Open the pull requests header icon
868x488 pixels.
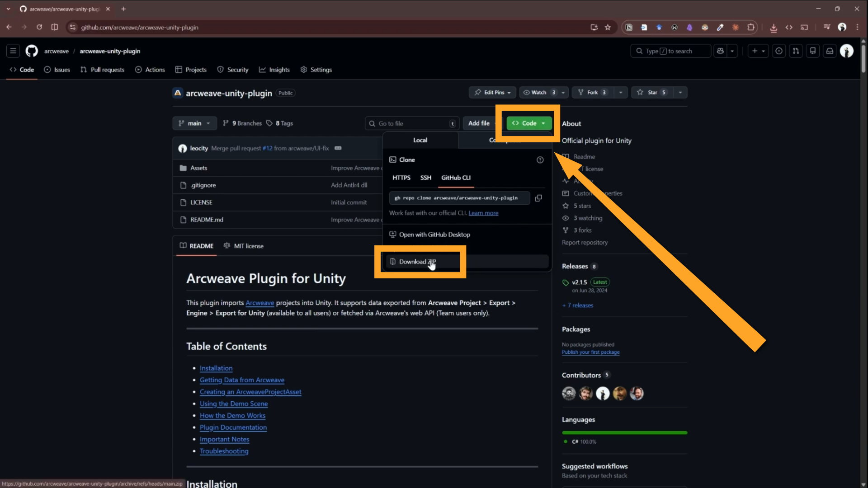tap(796, 51)
